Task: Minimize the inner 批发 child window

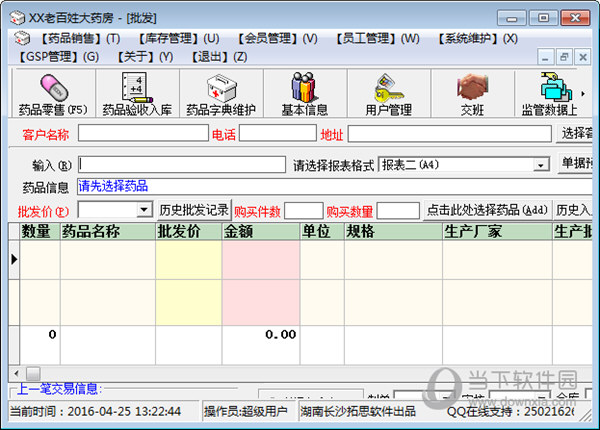Action: [x=545, y=57]
